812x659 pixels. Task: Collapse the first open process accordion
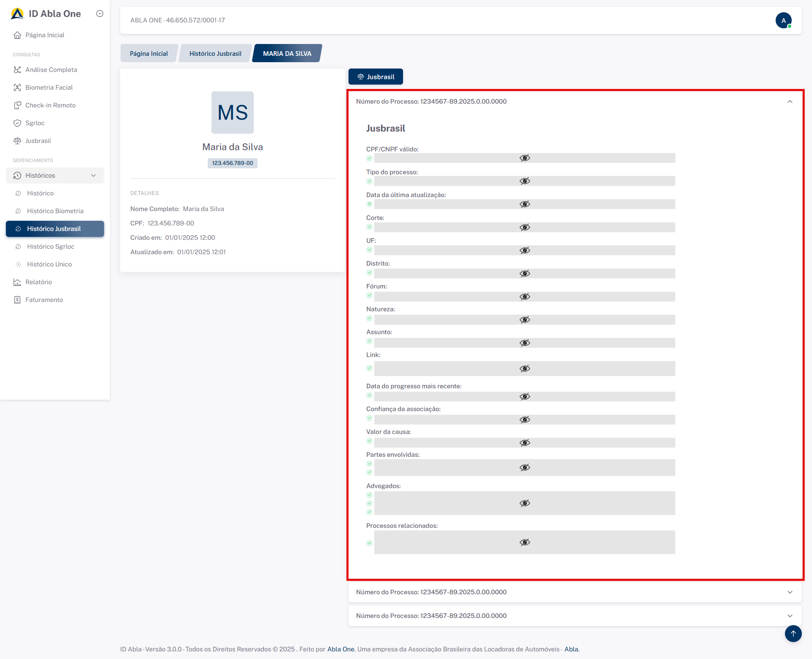point(790,102)
